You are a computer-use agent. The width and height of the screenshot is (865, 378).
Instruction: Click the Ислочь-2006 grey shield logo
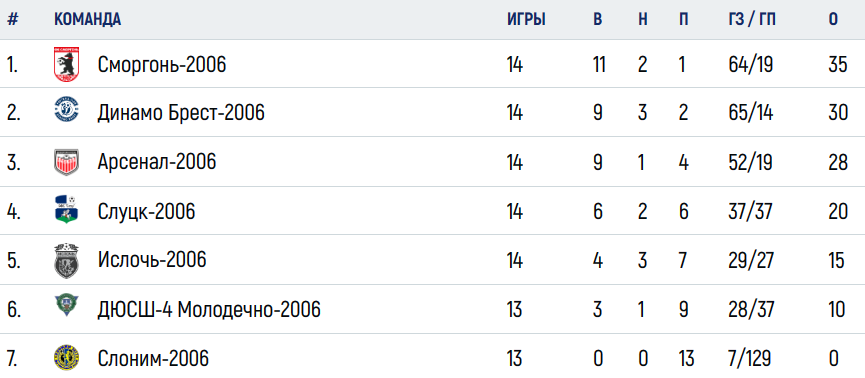tap(66, 261)
